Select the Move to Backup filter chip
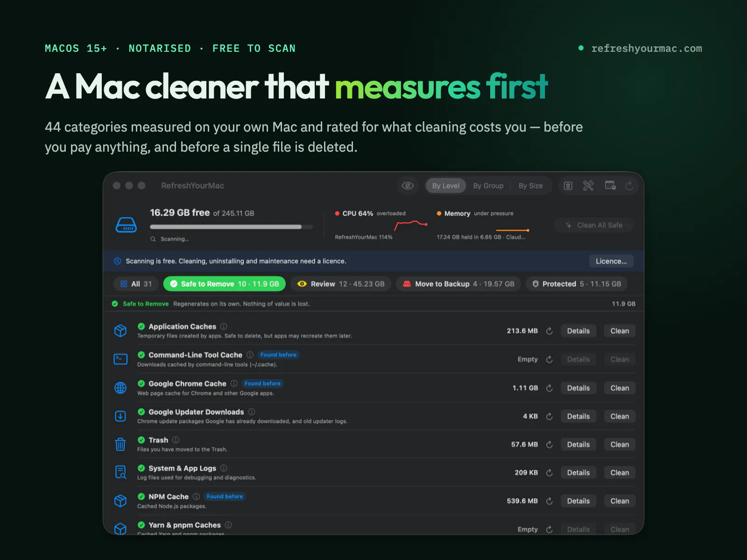Image resolution: width=747 pixels, height=560 pixels. coord(459,284)
